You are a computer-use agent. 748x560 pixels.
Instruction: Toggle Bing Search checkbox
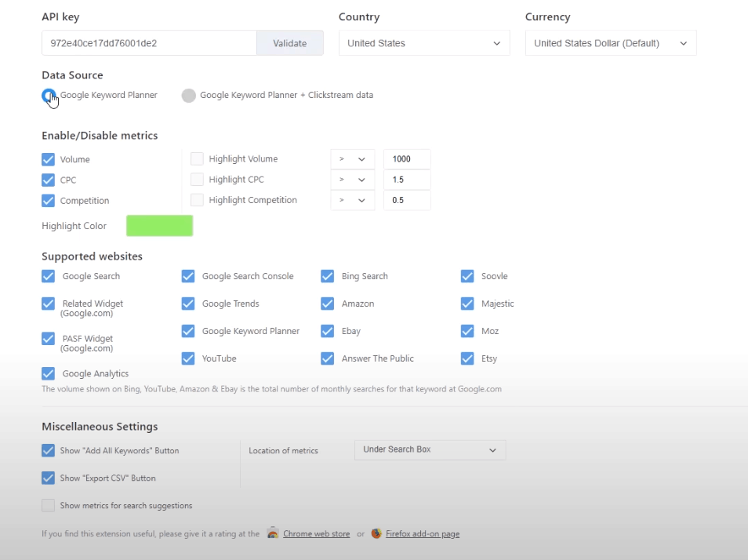pos(327,276)
